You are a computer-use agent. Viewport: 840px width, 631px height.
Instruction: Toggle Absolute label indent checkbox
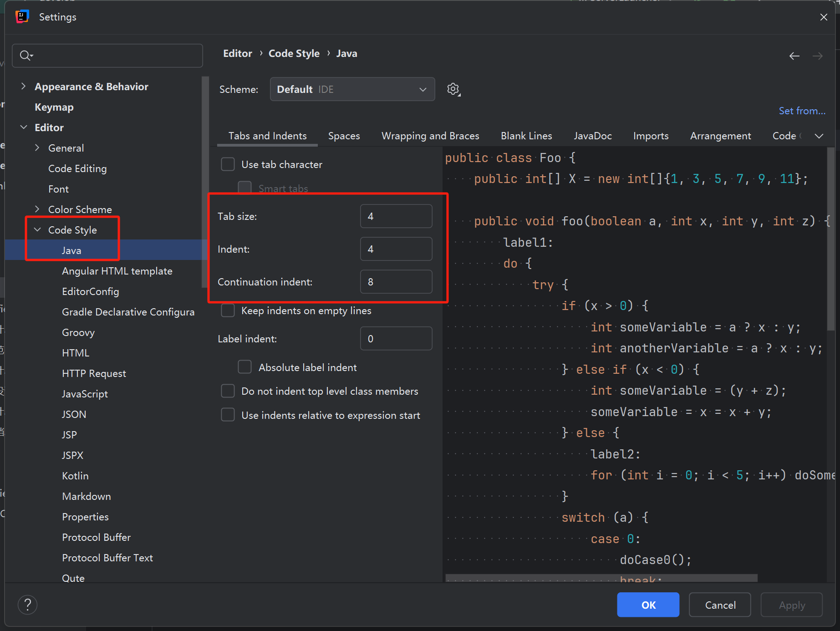[x=245, y=367]
